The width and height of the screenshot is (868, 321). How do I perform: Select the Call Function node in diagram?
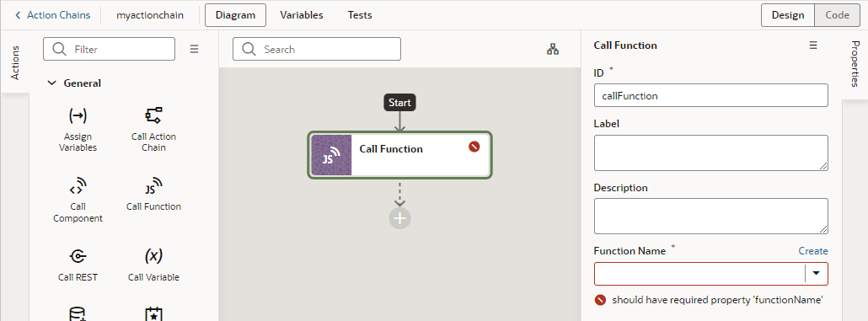pos(399,156)
